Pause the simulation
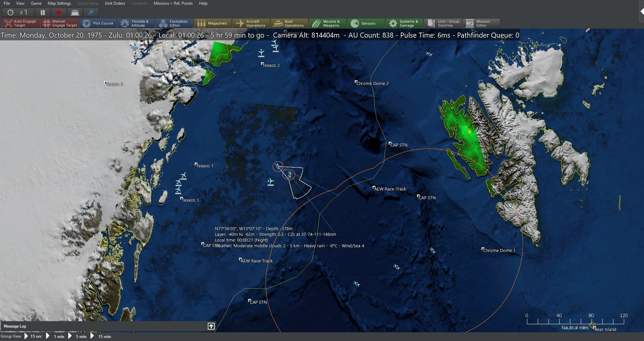The width and height of the screenshot is (644, 341). click(x=43, y=12)
